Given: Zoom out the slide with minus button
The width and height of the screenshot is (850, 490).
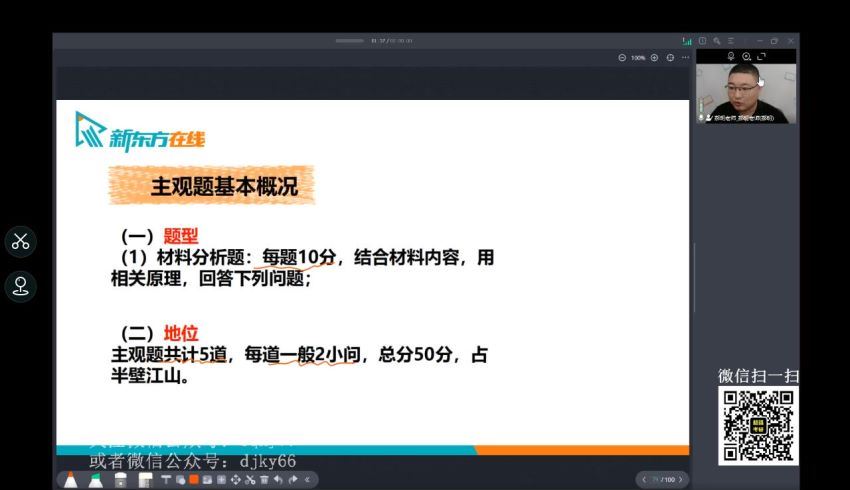Looking at the screenshot, I should 622,58.
